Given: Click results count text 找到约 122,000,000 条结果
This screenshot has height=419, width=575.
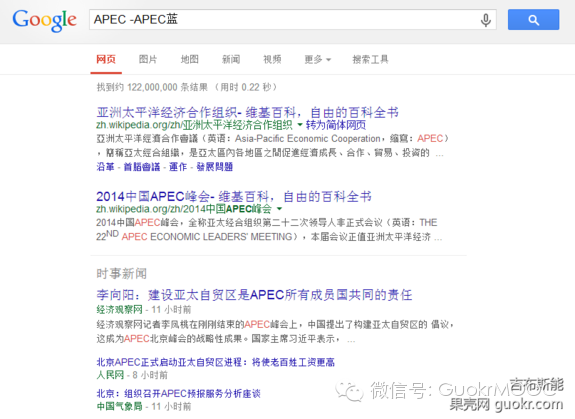Looking at the screenshot, I should tap(152, 87).
